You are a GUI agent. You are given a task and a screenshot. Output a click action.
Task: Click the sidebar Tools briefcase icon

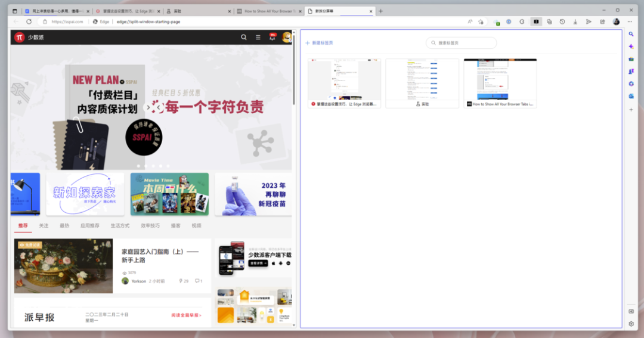click(x=631, y=59)
